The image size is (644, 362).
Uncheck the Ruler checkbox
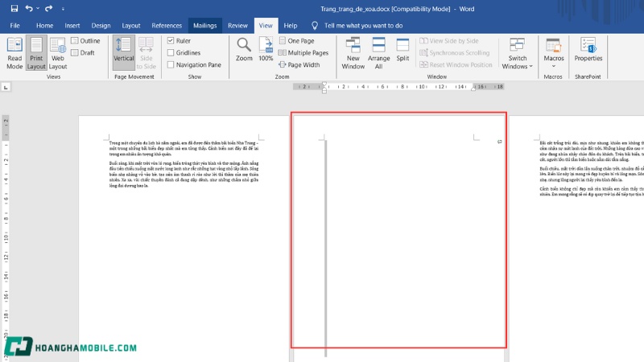click(x=171, y=40)
